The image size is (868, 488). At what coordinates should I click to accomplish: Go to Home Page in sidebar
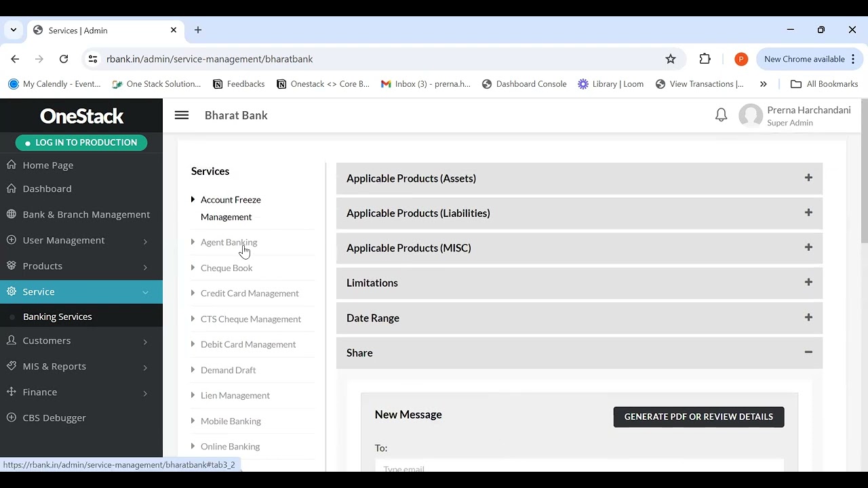[81, 165]
